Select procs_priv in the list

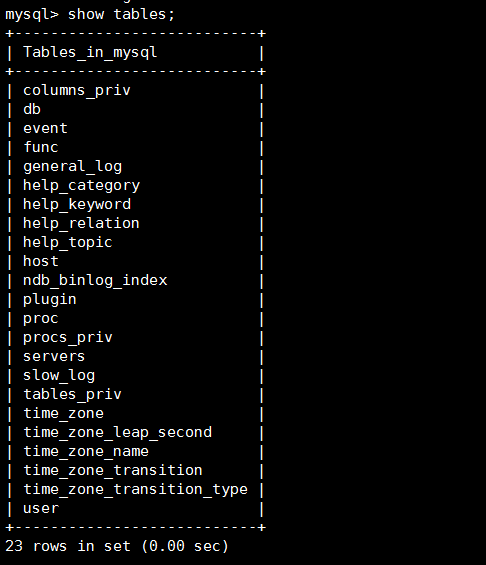click(68, 338)
